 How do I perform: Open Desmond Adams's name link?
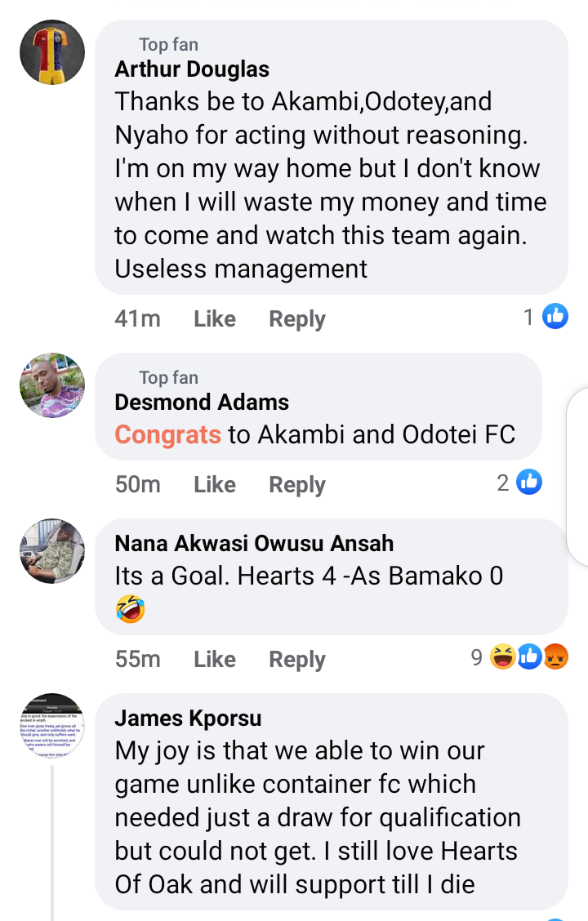202,402
